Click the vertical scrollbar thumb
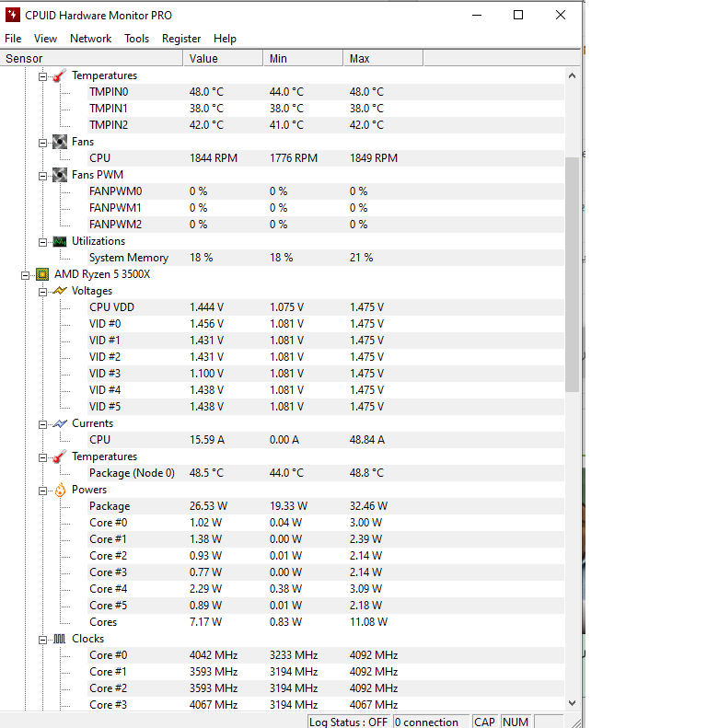 (573, 274)
